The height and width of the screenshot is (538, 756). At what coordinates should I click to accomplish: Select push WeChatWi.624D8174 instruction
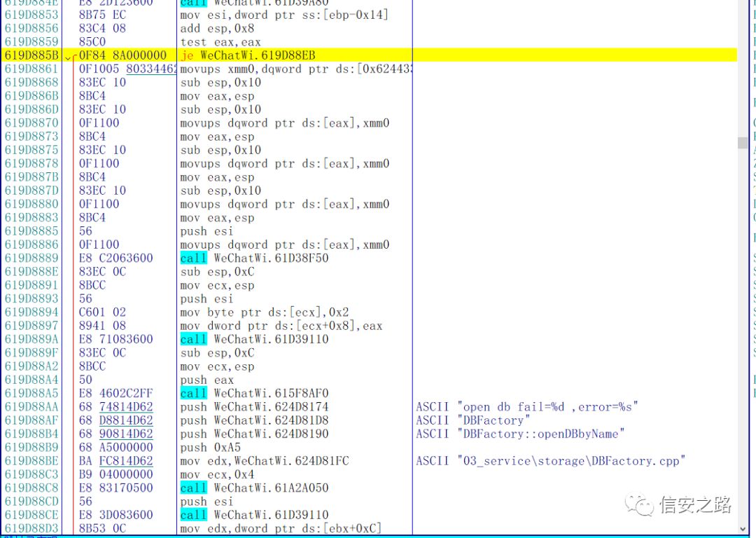point(254,407)
